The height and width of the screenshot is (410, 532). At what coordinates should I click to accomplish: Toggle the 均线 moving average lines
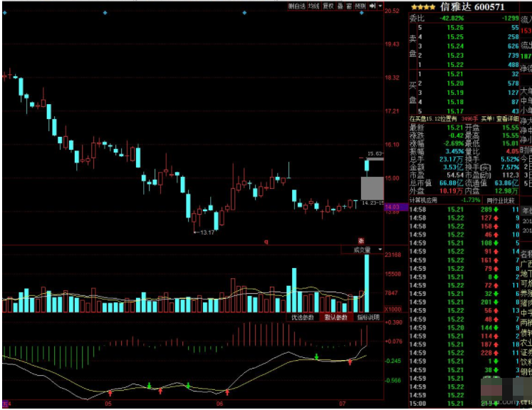click(314, 6)
